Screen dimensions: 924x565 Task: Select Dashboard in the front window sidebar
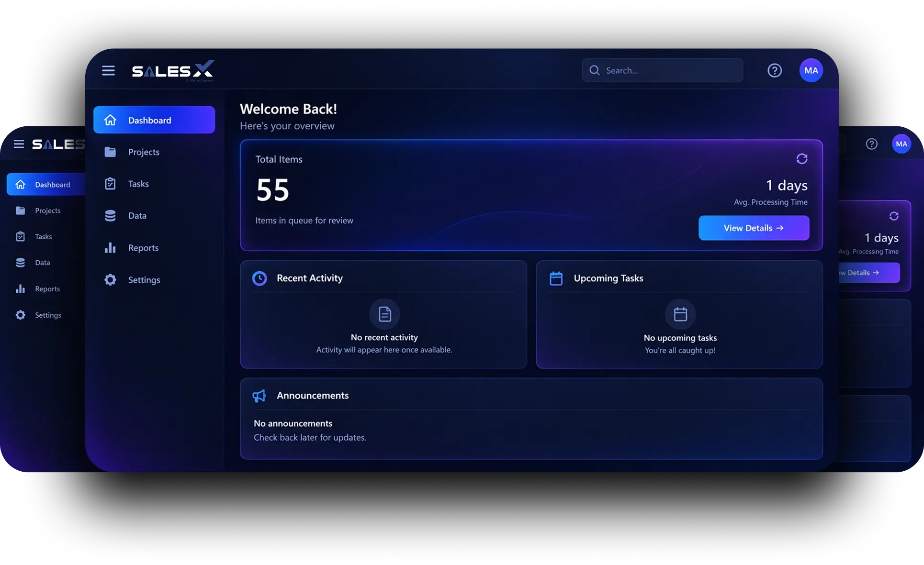[154, 120]
